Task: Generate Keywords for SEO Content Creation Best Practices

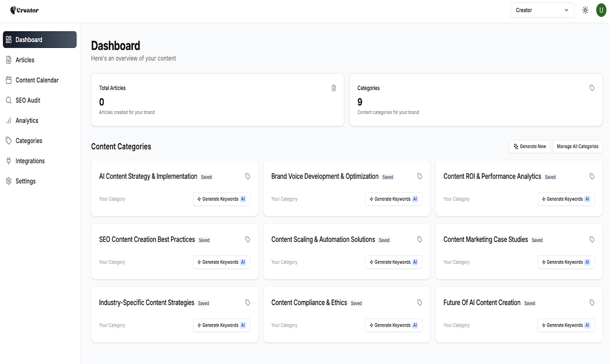Action: tap(222, 262)
